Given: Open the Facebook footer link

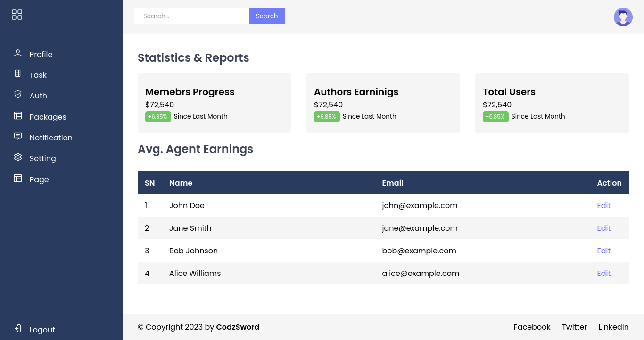Looking at the screenshot, I should point(532,327).
